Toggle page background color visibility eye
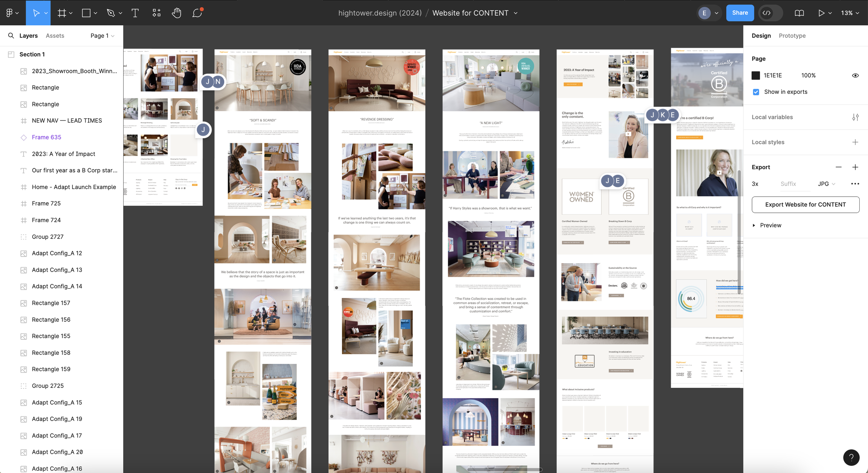This screenshot has width=868, height=473. [x=855, y=75]
